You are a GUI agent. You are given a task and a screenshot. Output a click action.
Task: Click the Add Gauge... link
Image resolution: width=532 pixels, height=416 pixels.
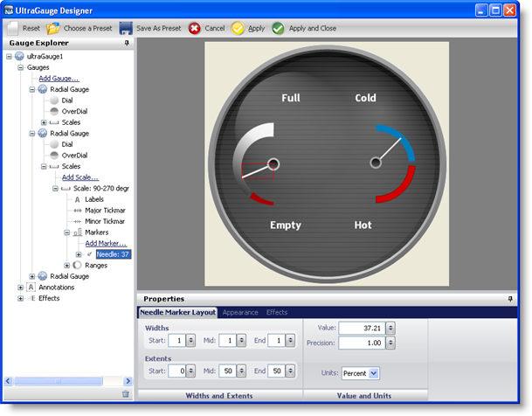(x=58, y=78)
